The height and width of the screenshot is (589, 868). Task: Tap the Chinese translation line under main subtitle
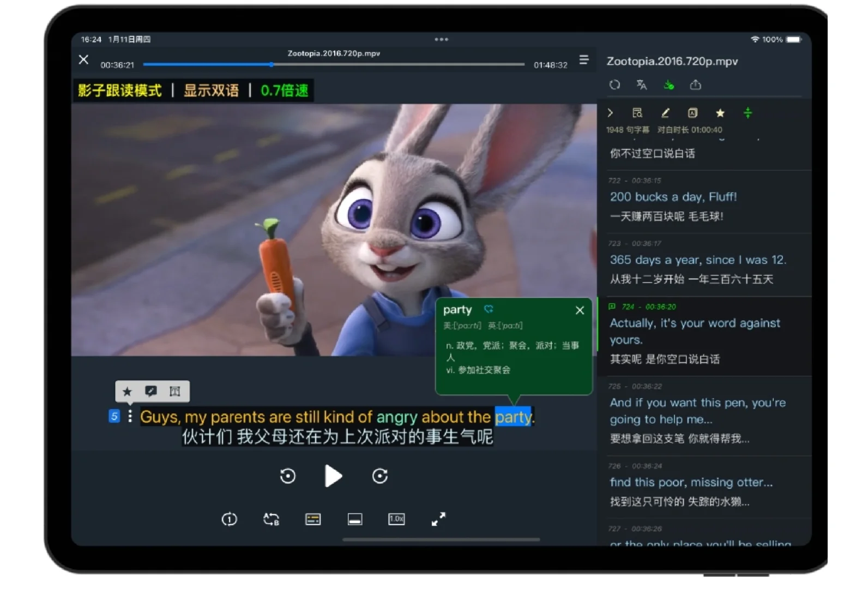[337, 437]
